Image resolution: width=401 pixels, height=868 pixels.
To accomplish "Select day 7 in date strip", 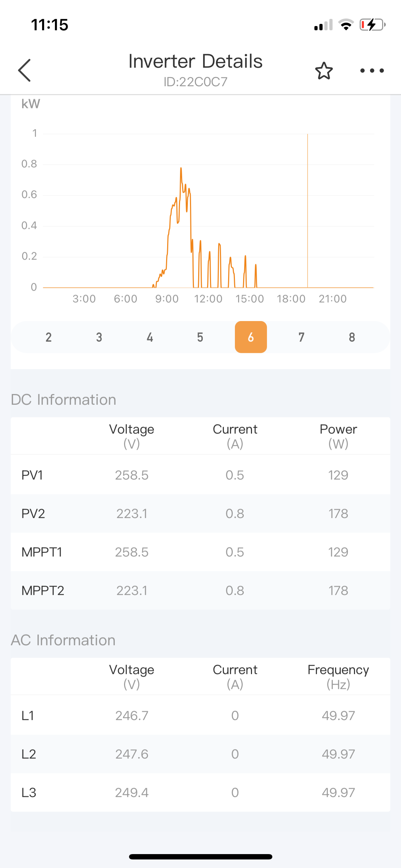I will click(x=301, y=337).
